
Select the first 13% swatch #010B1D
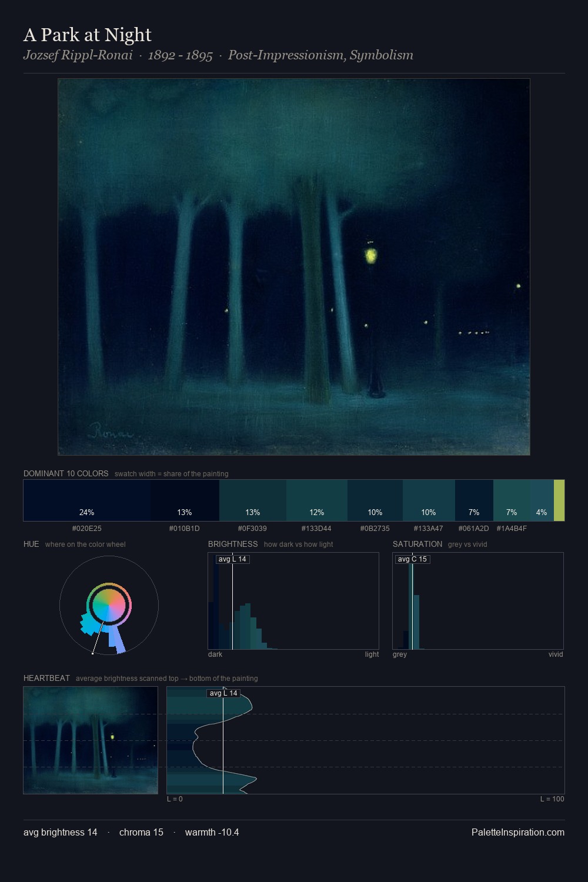[x=185, y=500]
